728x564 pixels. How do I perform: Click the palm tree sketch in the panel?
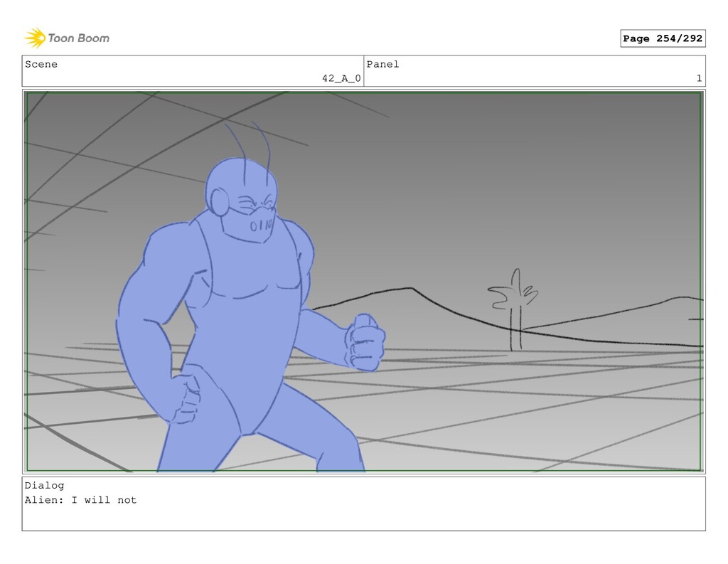513,309
